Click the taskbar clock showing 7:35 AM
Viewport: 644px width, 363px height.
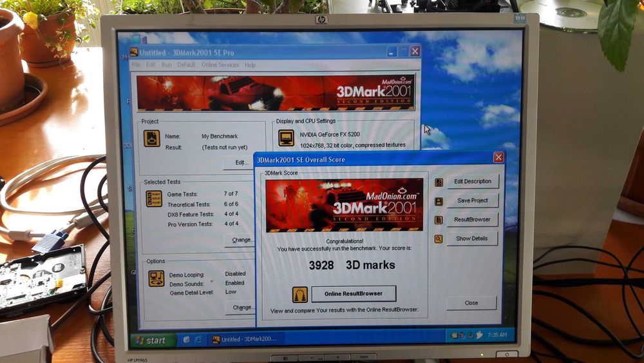coord(497,335)
